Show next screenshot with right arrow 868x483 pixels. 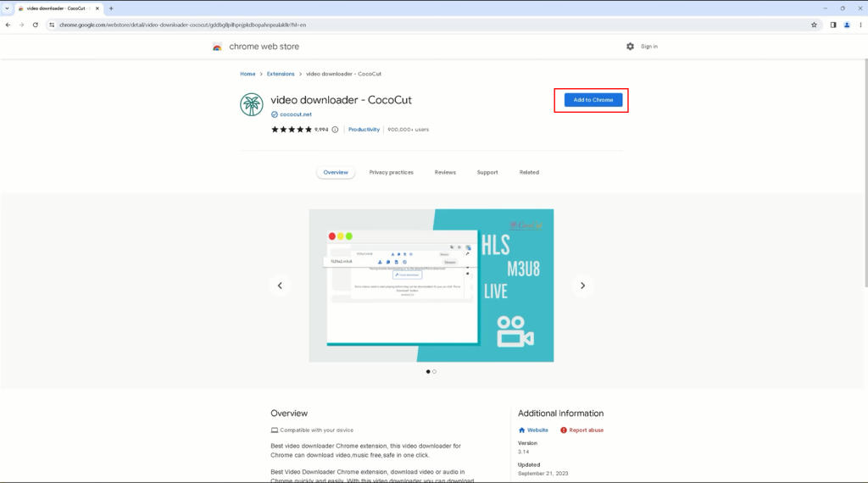click(582, 286)
